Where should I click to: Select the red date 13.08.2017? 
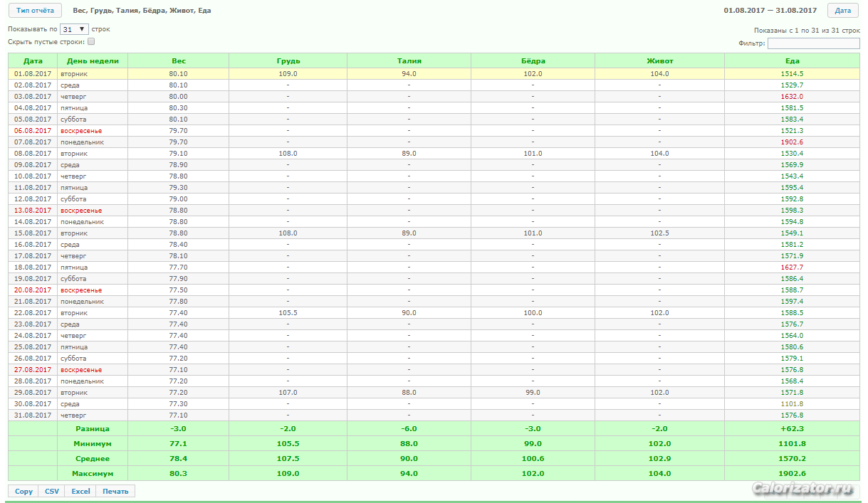[33, 210]
